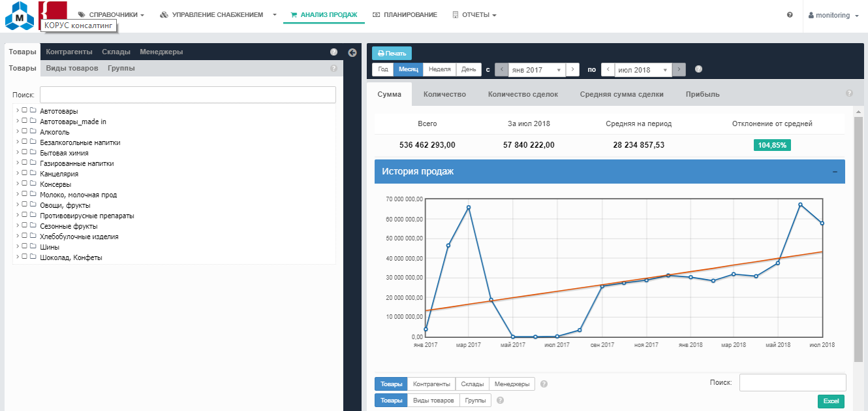The height and width of the screenshot is (411, 868).
Task: Minimize the История продаж panel
Action: 835,172
